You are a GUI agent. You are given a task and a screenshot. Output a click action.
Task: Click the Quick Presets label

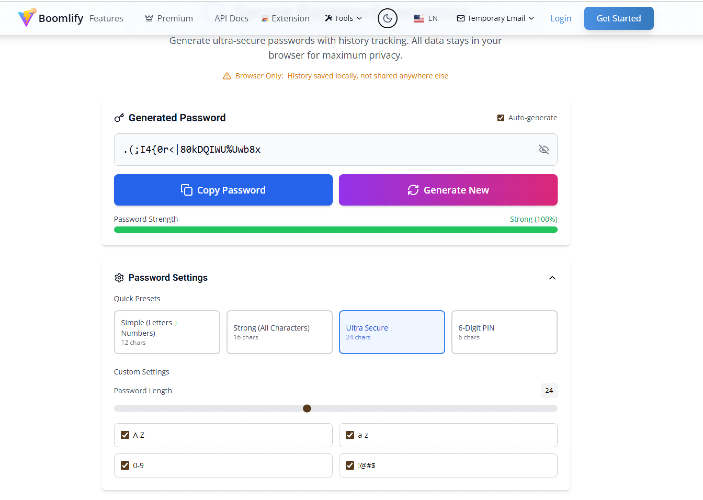(x=137, y=299)
